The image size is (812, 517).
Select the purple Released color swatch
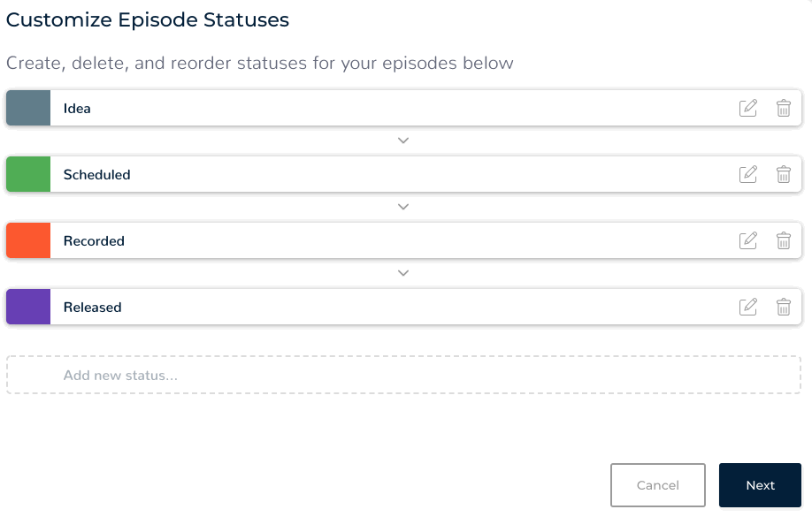(x=28, y=307)
